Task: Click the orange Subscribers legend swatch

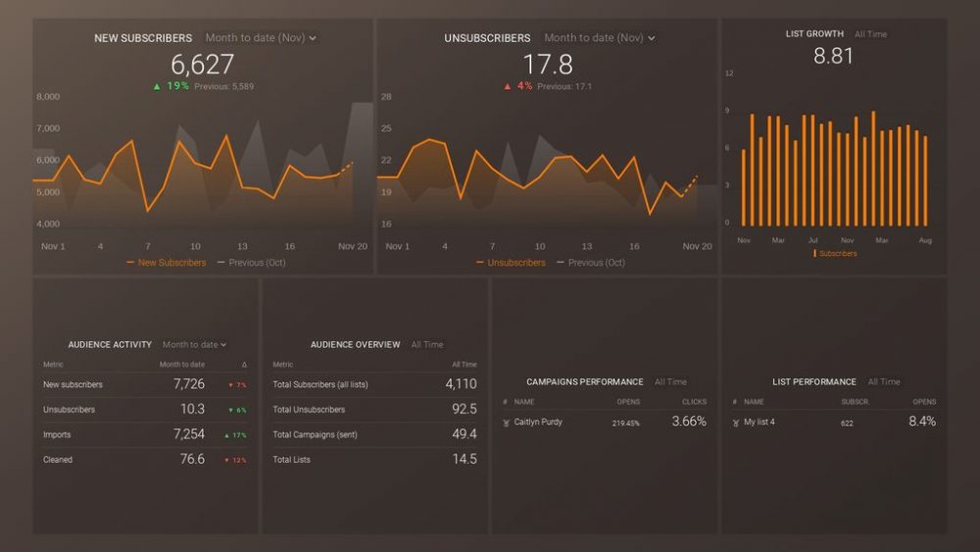Action: click(815, 254)
